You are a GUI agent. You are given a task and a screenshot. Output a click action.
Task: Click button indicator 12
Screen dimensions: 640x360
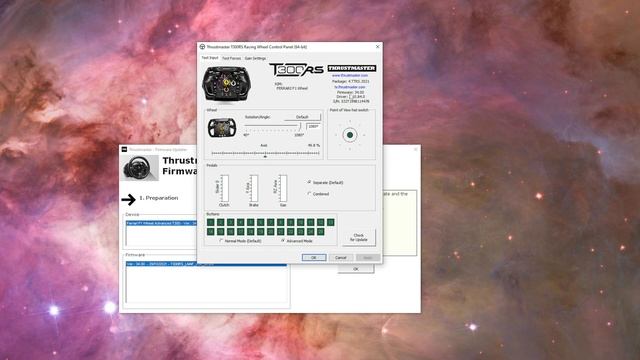point(320,222)
